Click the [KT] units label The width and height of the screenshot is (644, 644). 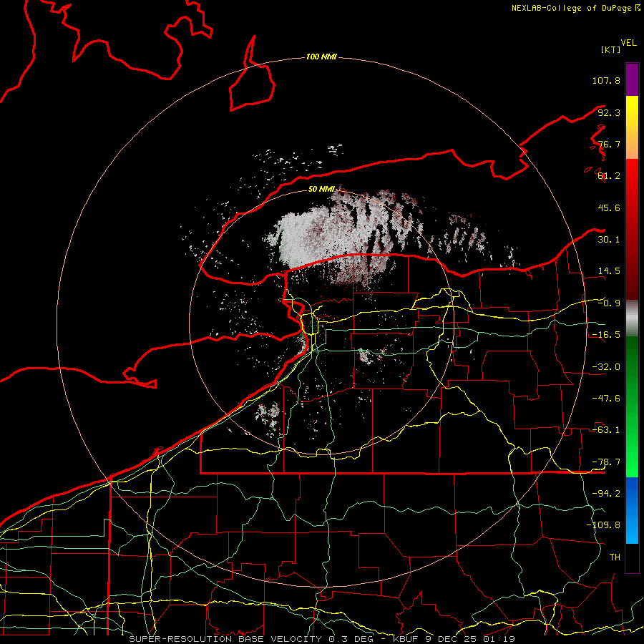[611, 49]
